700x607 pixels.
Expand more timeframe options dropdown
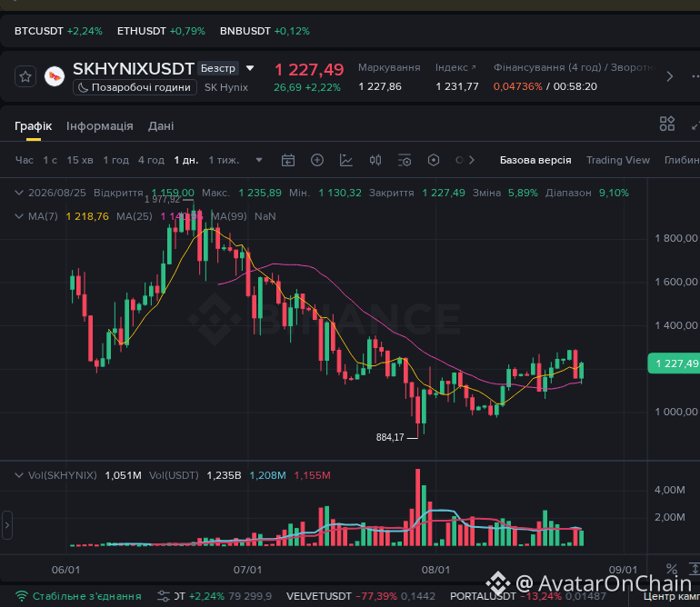click(259, 160)
